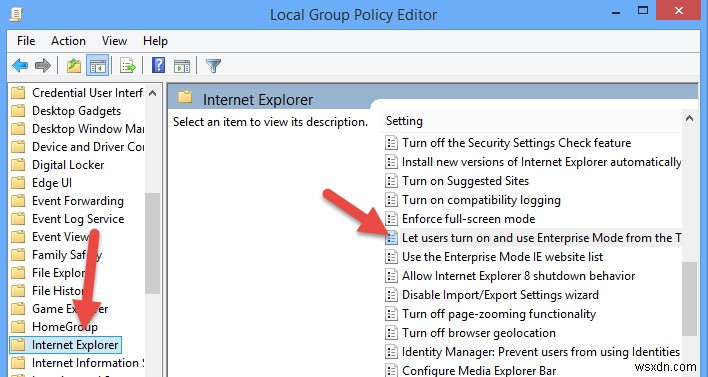
Task: Click the Back arrow toolbar icon
Action: click(x=20, y=66)
